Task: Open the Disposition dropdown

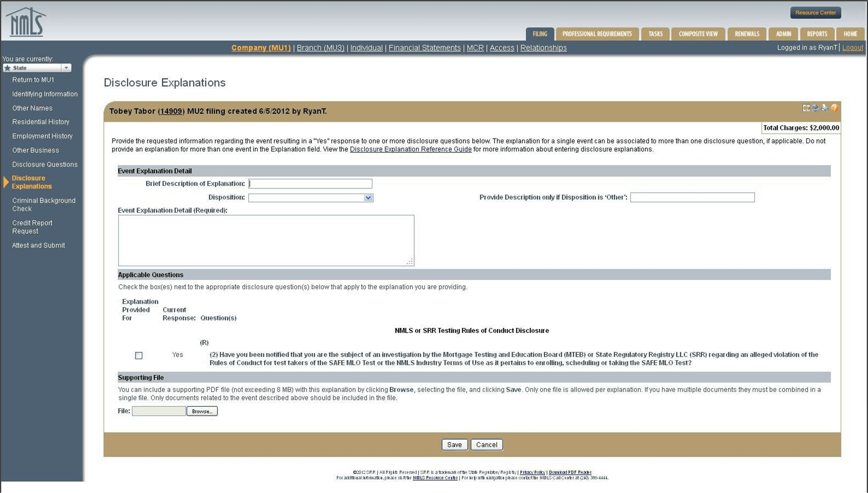Action: (x=368, y=197)
